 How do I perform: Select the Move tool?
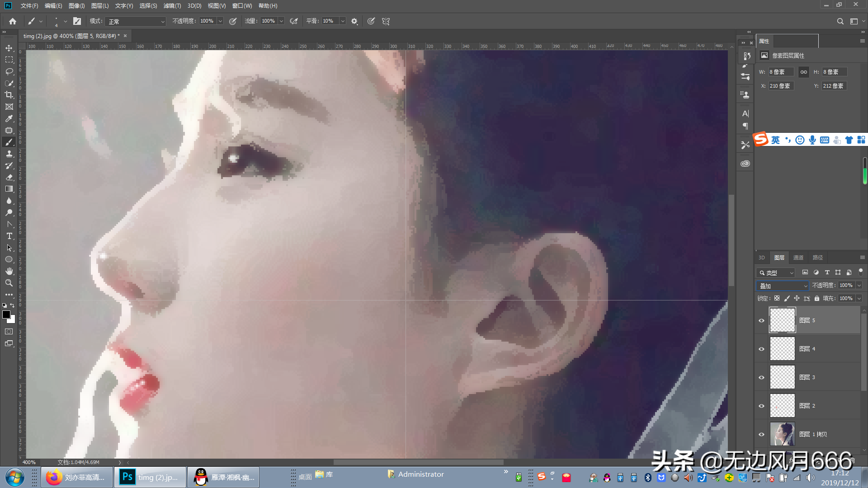coord(9,48)
